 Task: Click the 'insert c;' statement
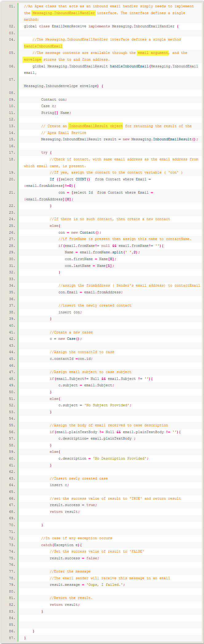point(59,485)
